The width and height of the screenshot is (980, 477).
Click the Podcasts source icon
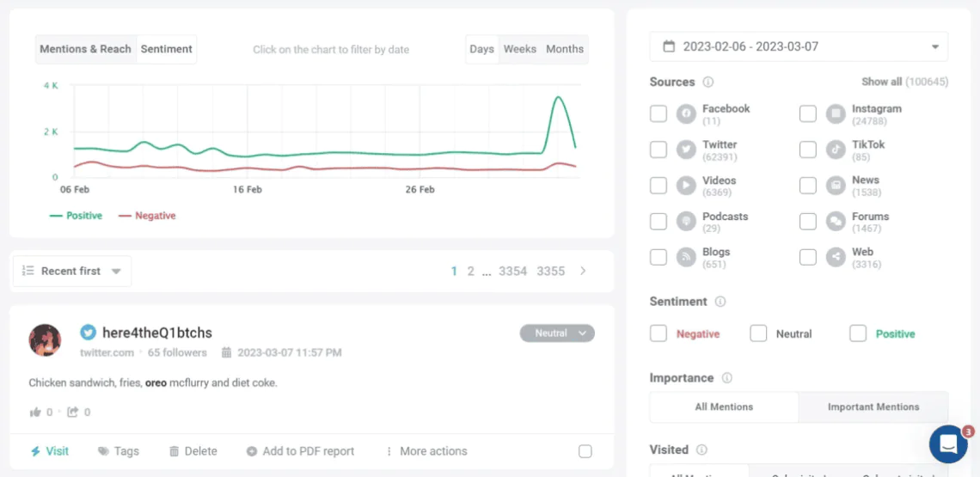click(x=686, y=222)
